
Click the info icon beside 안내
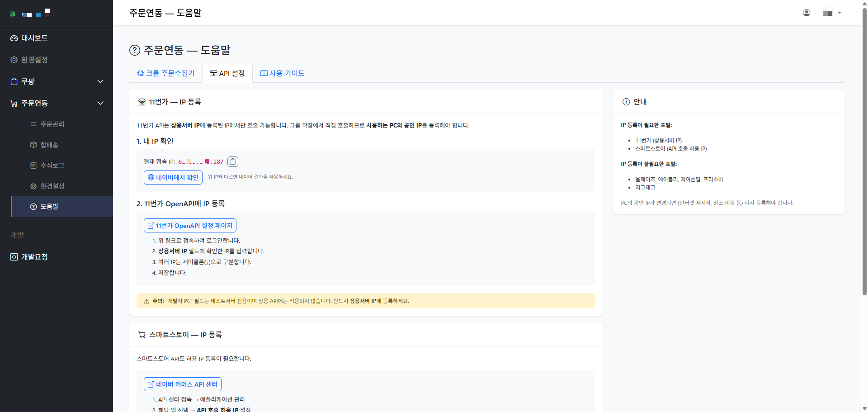[626, 102]
